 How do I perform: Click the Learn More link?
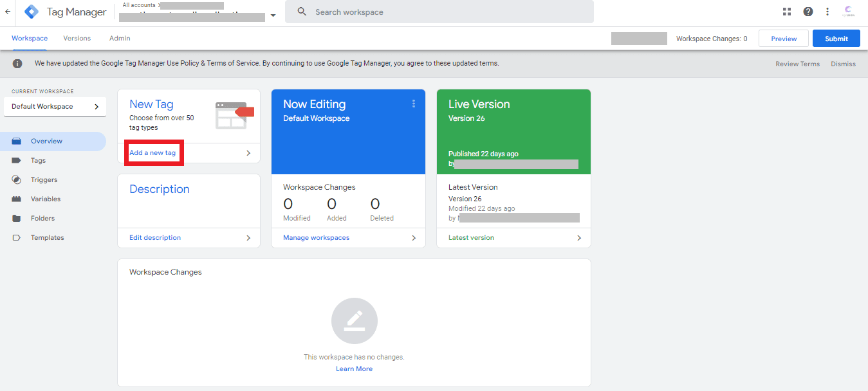(354, 369)
